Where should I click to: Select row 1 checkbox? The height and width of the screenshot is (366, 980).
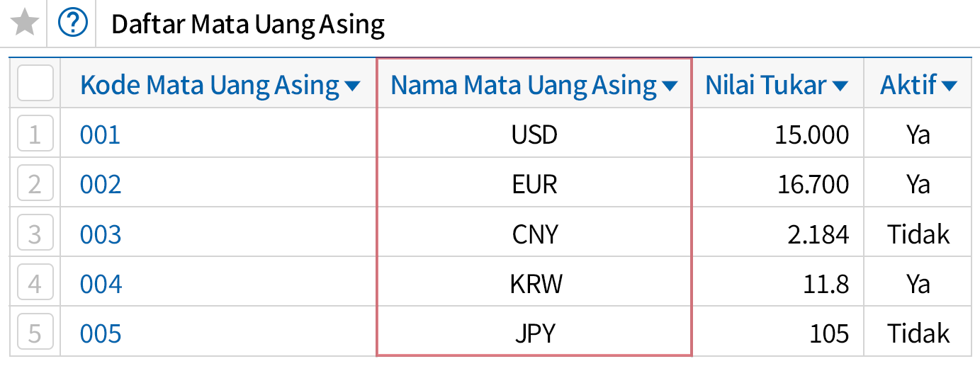[35, 135]
